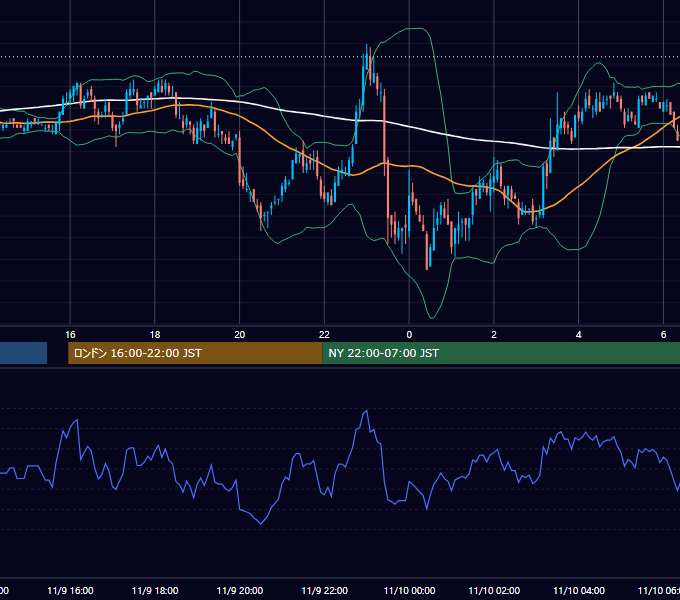This screenshot has width=680, height=600.
Task: Click the 11/10 02:00 date label
Action: [494, 590]
